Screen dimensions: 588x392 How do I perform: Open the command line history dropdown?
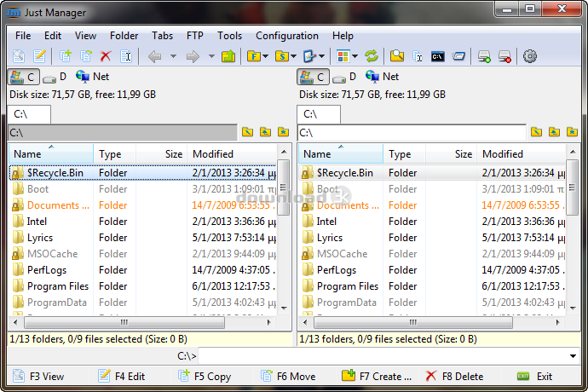[x=573, y=356]
